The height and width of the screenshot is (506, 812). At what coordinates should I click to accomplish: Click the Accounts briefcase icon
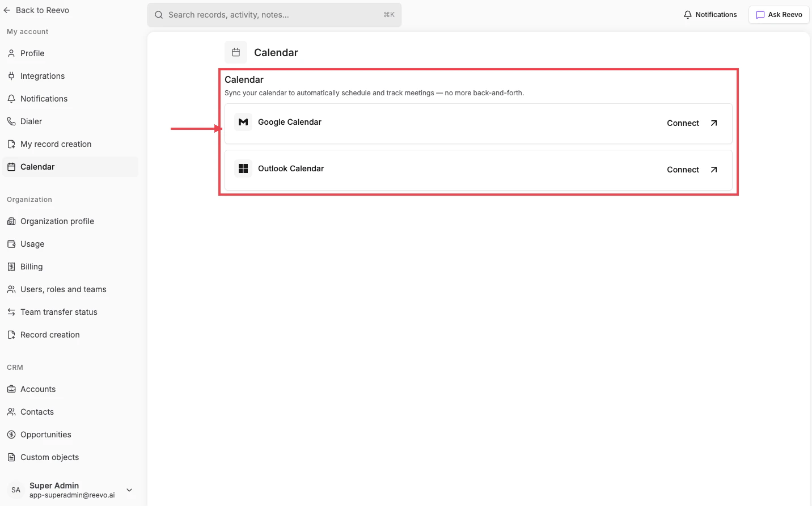pos(11,389)
